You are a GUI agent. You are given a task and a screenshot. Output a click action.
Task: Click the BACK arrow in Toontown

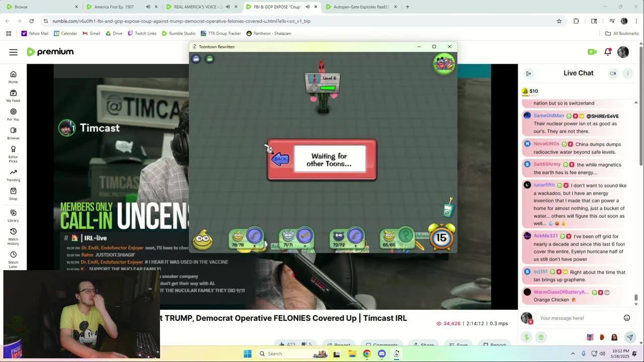point(280,159)
